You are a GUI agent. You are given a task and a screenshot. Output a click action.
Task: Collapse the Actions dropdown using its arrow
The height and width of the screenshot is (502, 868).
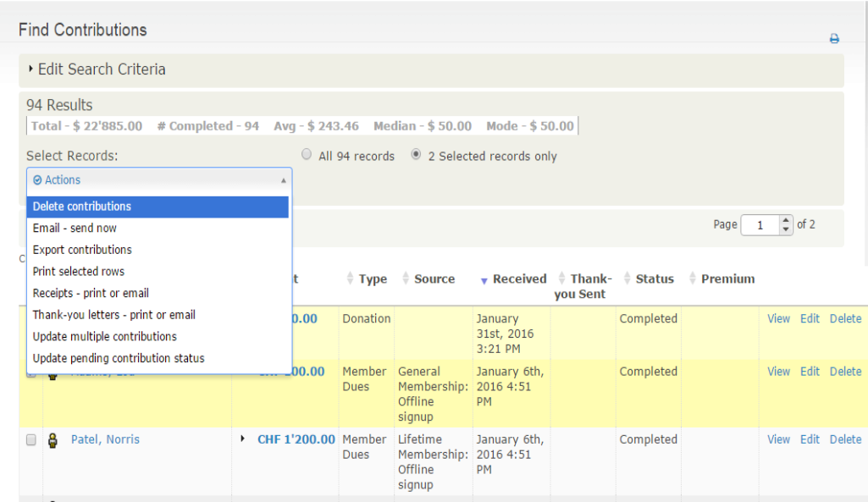282,179
